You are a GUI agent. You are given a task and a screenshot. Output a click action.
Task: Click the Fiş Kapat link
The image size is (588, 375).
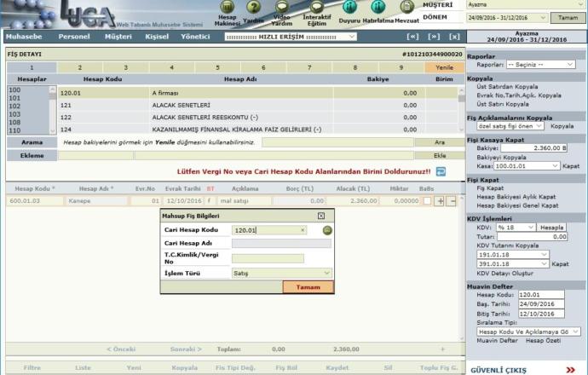[x=490, y=188]
